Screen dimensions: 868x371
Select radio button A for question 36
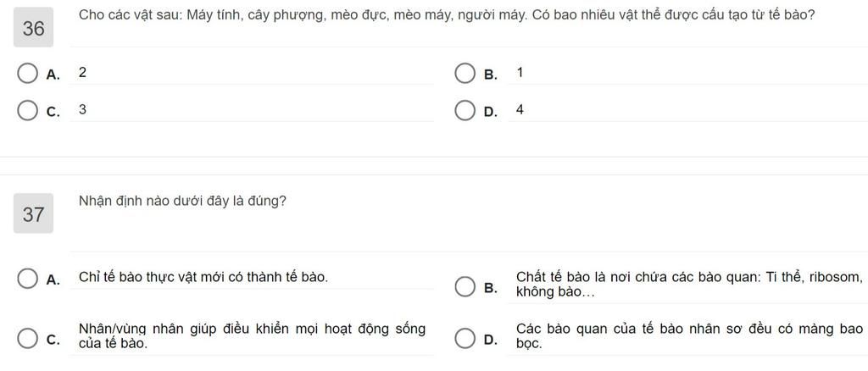click(x=28, y=74)
